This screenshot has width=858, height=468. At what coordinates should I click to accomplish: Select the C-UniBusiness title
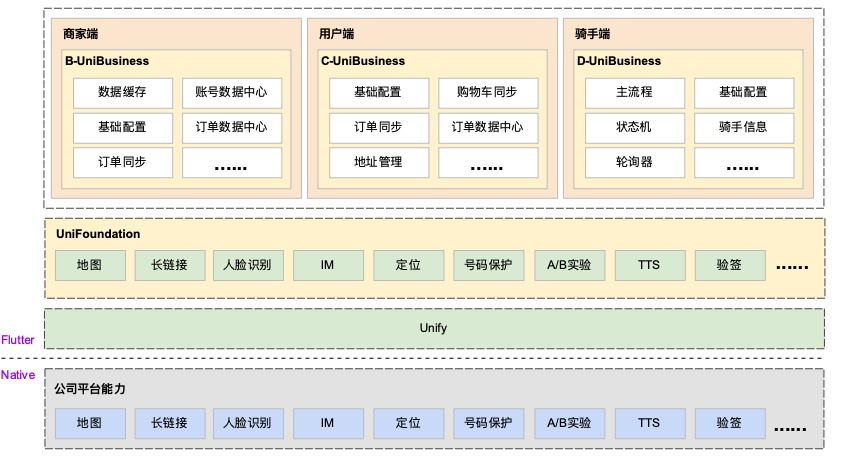pos(363,61)
